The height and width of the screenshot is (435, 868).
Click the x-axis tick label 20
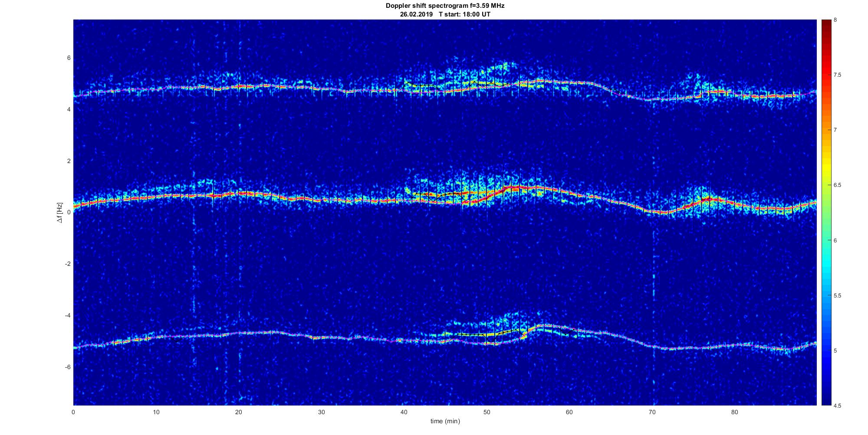pos(239,412)
